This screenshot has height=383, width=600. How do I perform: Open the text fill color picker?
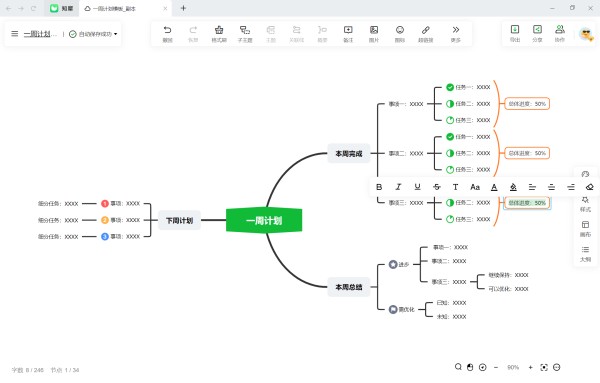[513, 187]
